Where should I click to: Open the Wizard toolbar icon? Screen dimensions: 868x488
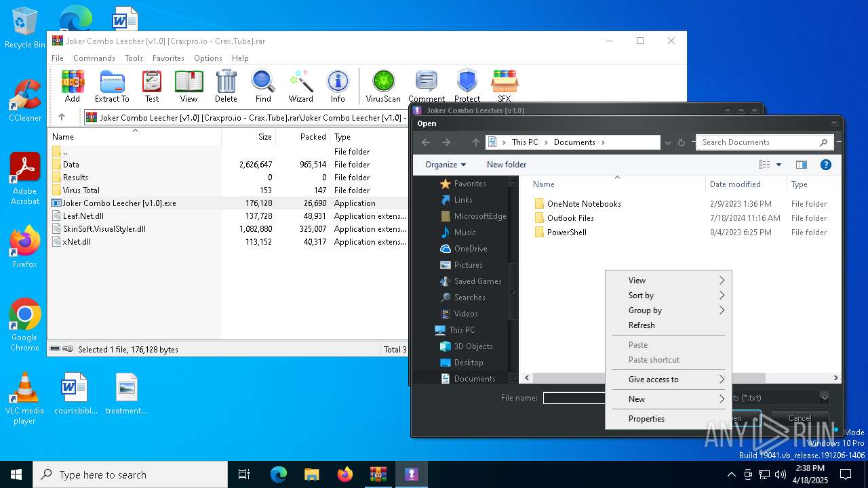click(300, 86)
